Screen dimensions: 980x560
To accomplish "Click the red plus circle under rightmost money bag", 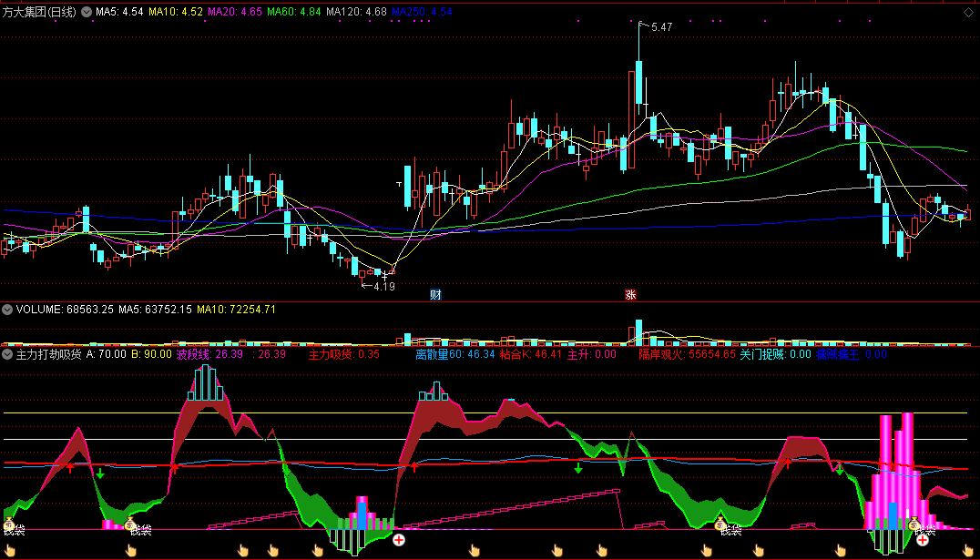I will (923, 540).
